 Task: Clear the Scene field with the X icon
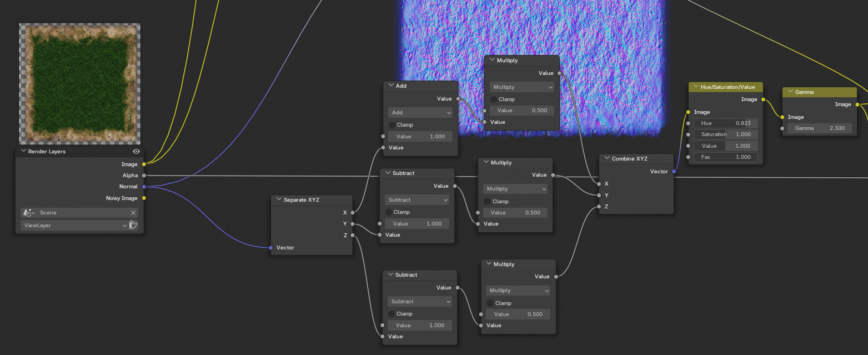coord(133,213)
